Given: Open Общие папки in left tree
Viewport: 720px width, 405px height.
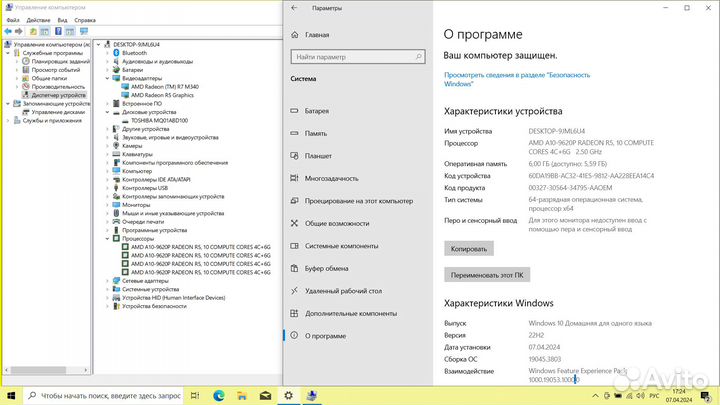Looking at the screenshot, I should 49,78.
